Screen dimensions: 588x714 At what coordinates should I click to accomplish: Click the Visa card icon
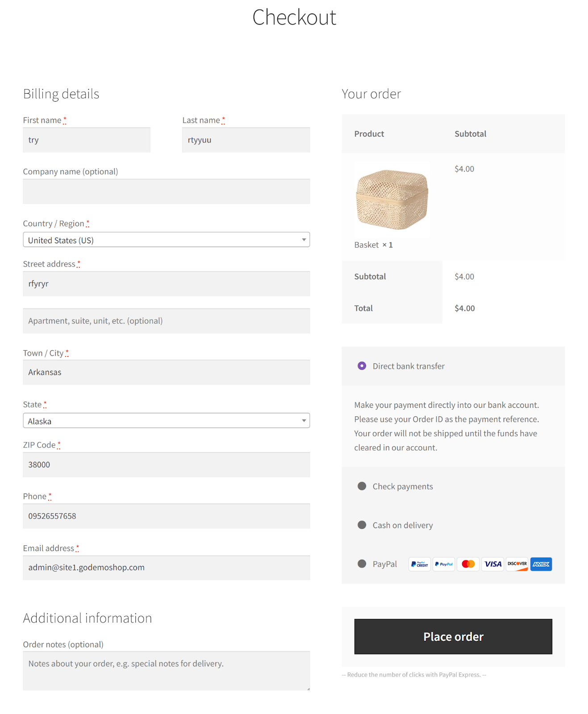(x=493, y=564)
